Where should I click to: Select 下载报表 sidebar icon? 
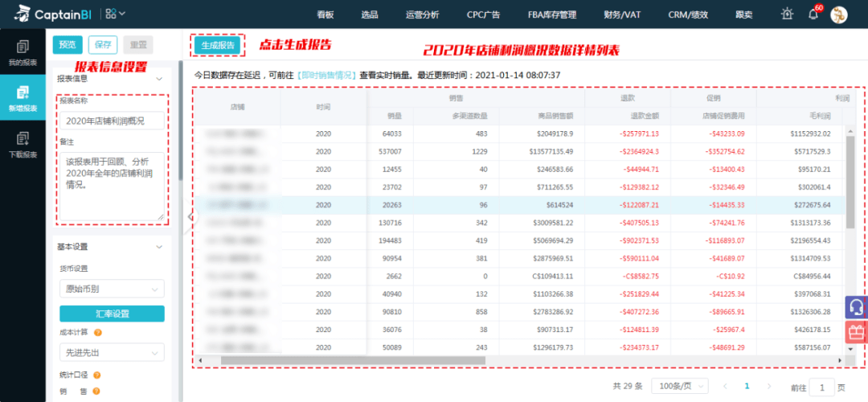(x=23, y=145)
